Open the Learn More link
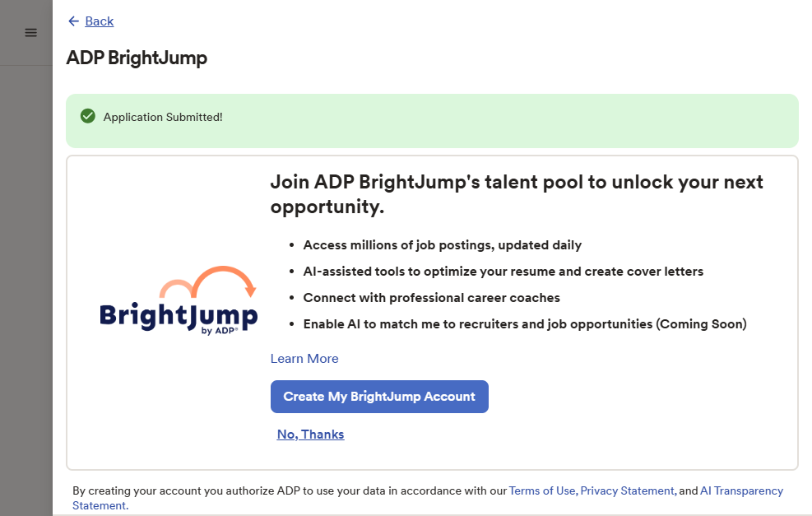This screenshot has height=516, width=812. tap(304, 359)
